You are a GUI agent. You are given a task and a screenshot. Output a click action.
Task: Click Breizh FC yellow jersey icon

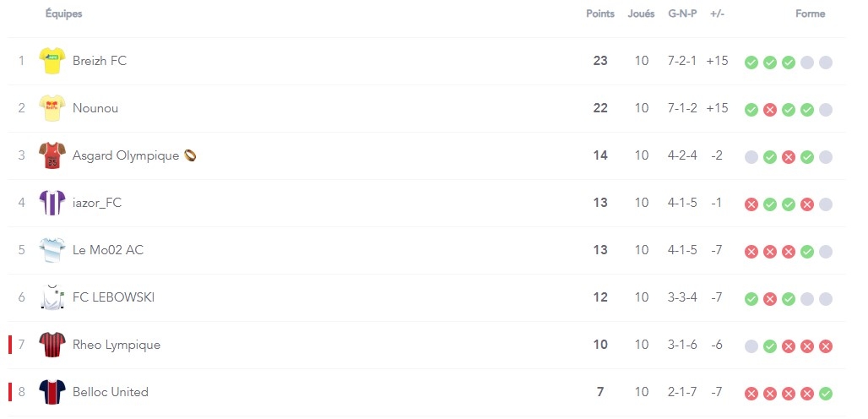52,61
